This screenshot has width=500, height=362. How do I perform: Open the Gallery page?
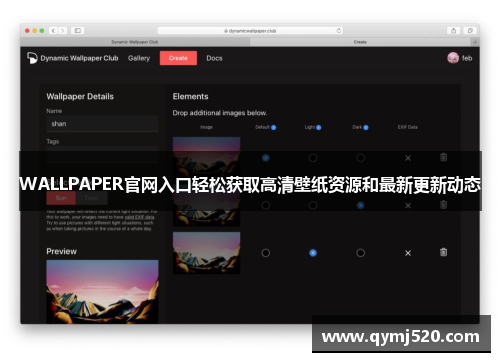139,58
